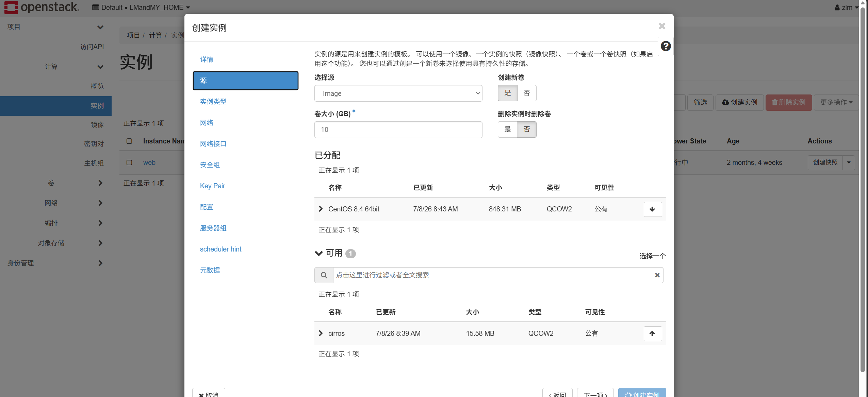Toggle the select-all instances checkbox

click(129, 141)
